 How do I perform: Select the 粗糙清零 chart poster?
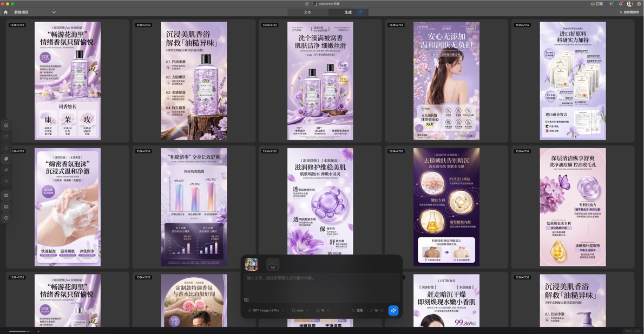coord(194,207)
